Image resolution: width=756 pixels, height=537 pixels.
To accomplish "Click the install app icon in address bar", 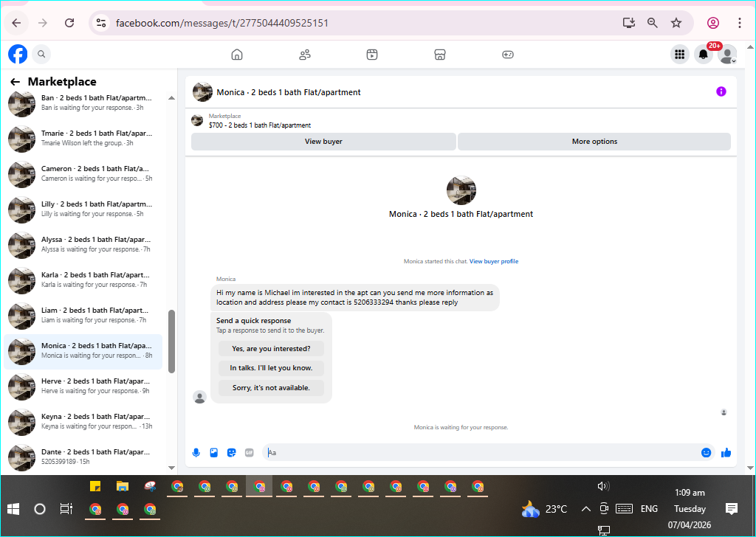I will tap(629, 23).
